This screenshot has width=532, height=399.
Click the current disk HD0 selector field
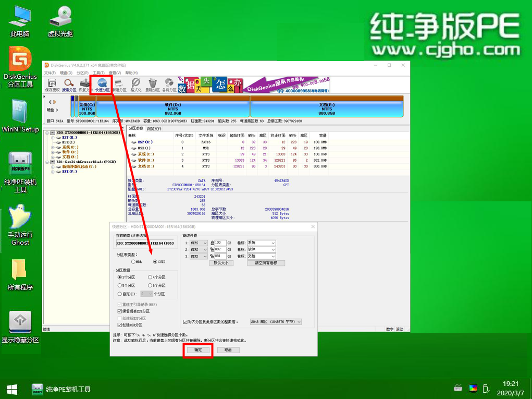(x=145, y=244)
